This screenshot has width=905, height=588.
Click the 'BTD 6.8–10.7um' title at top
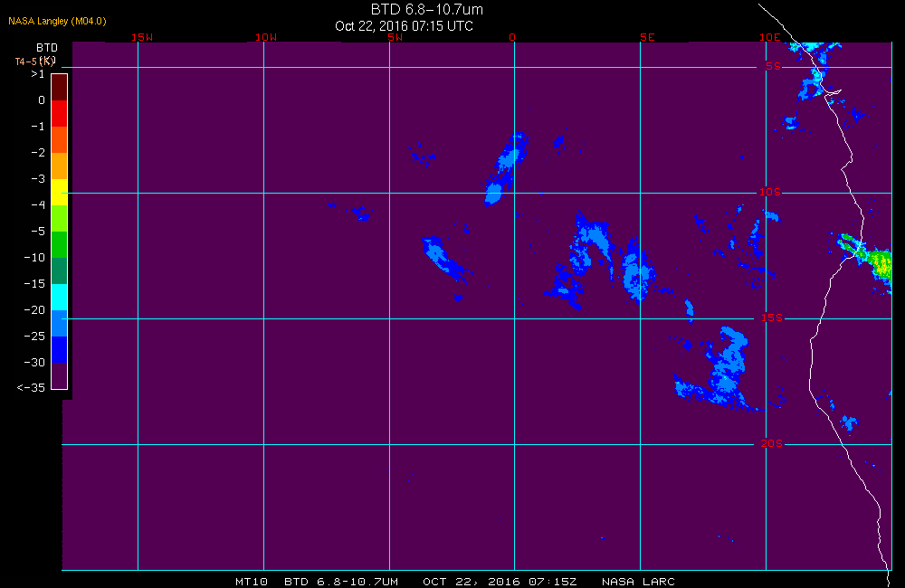tap(426, 9)
